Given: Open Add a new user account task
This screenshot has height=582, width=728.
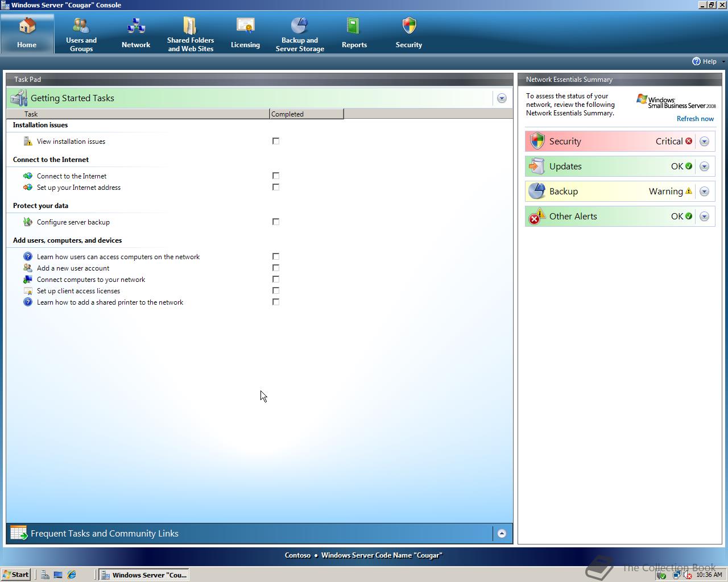Looking at the screenshot, I should [73, 268].
